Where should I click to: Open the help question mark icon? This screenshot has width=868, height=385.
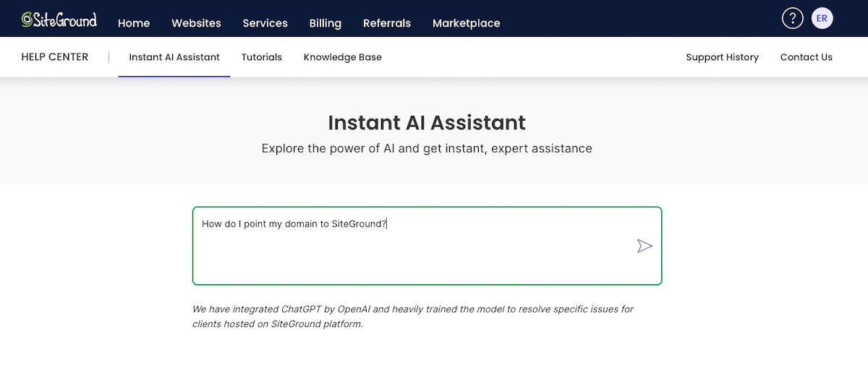(793, 18)
